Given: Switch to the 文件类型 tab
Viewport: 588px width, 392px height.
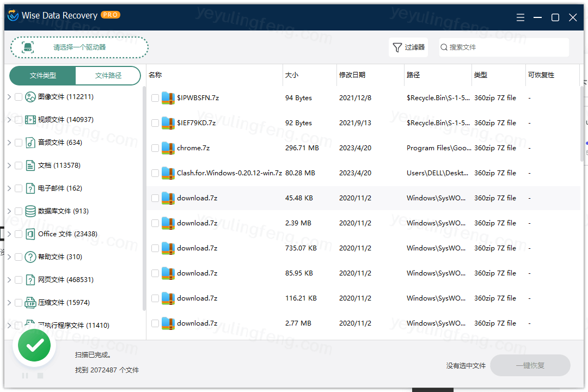Looking at the screenshot, I should click(43, 76).
